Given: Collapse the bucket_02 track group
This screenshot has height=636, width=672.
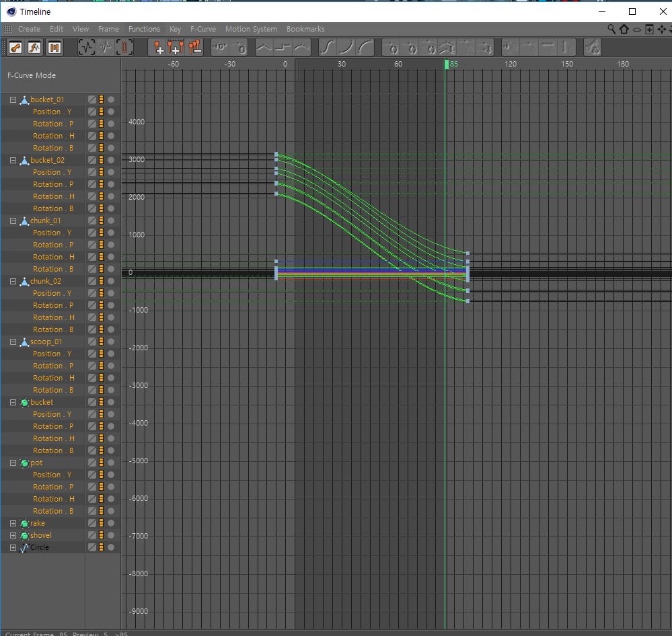Looking at the screenshot, I should (x=13, y=160).
